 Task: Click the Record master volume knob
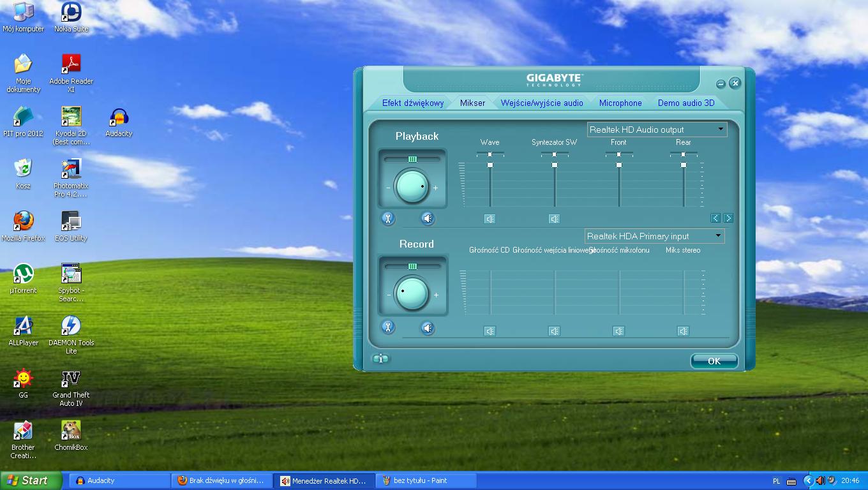click(412, 293)
